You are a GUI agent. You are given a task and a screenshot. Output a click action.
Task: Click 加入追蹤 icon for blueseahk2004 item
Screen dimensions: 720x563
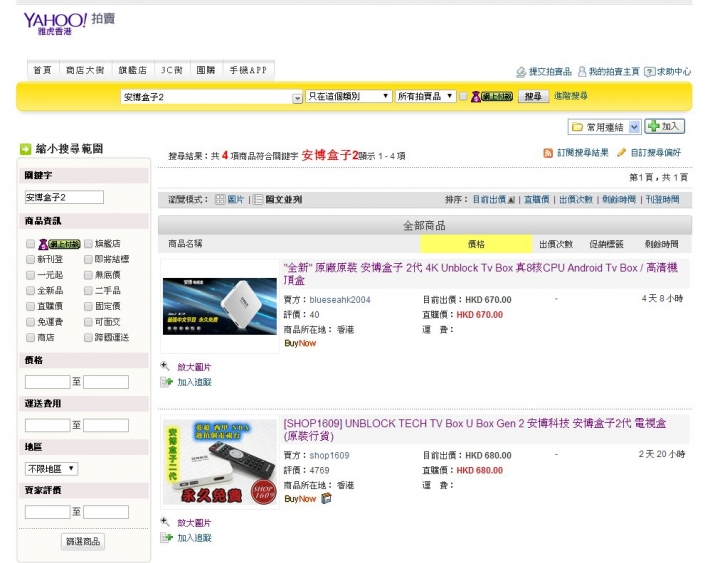(166, 382)
